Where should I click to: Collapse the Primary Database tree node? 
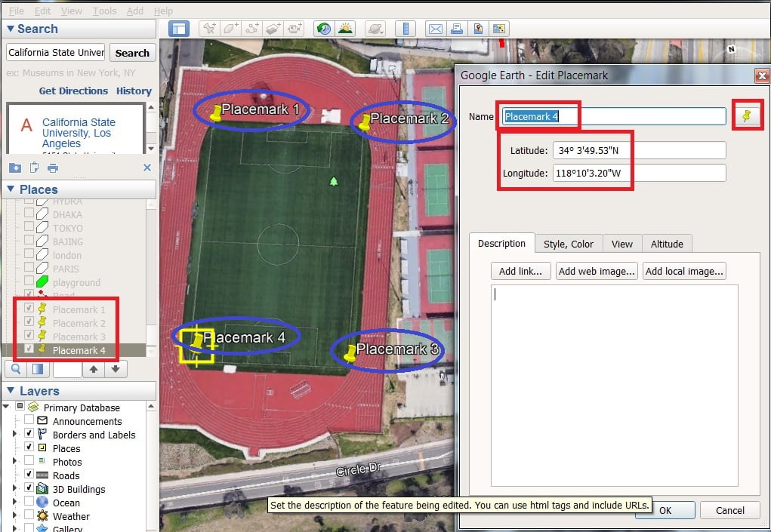click(x=6, y=407)
